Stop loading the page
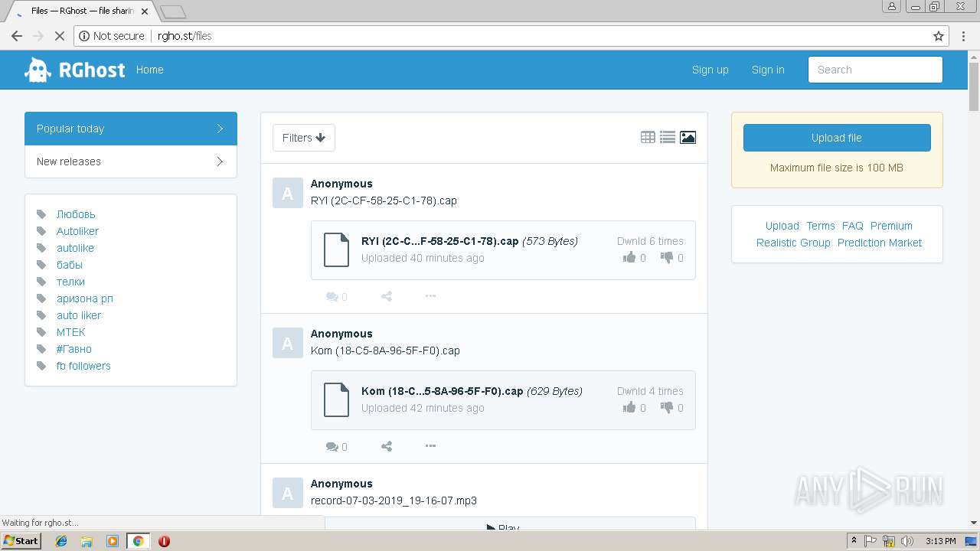 click(59, 36)
